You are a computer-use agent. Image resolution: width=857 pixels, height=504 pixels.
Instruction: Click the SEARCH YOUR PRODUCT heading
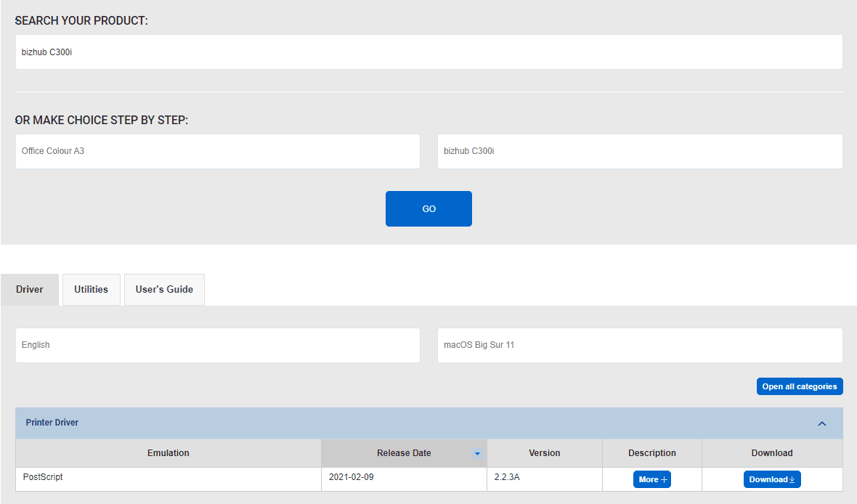(81, 21)
